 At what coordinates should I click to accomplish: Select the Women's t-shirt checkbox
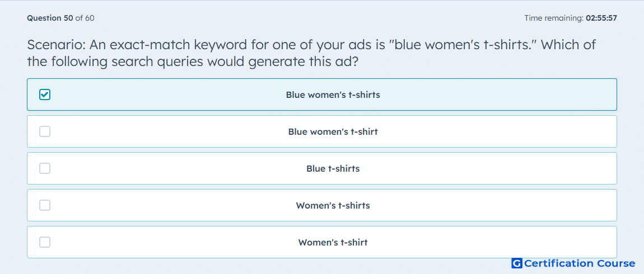tap(45, 243)
